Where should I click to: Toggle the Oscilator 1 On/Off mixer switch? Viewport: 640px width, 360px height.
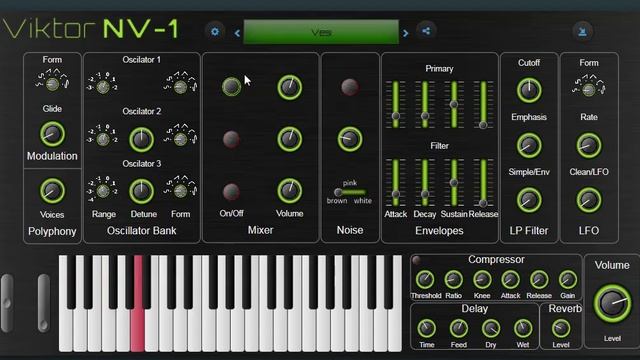tap(231, 87)
